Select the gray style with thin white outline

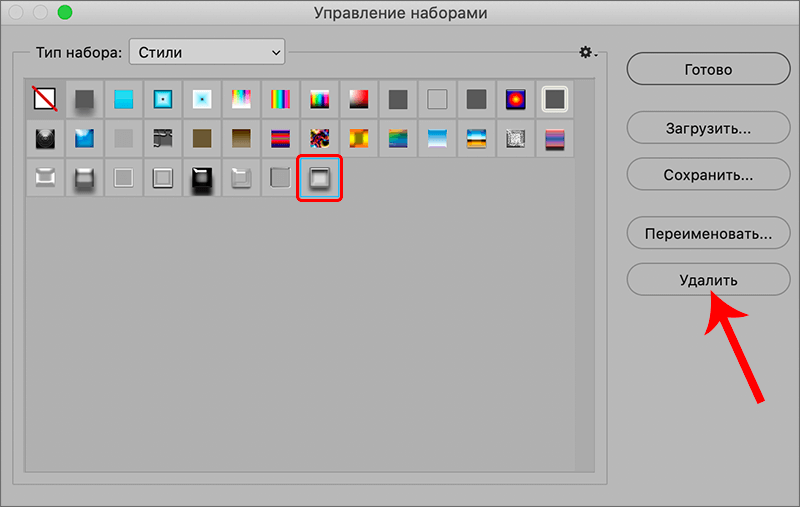pos(123,178)
